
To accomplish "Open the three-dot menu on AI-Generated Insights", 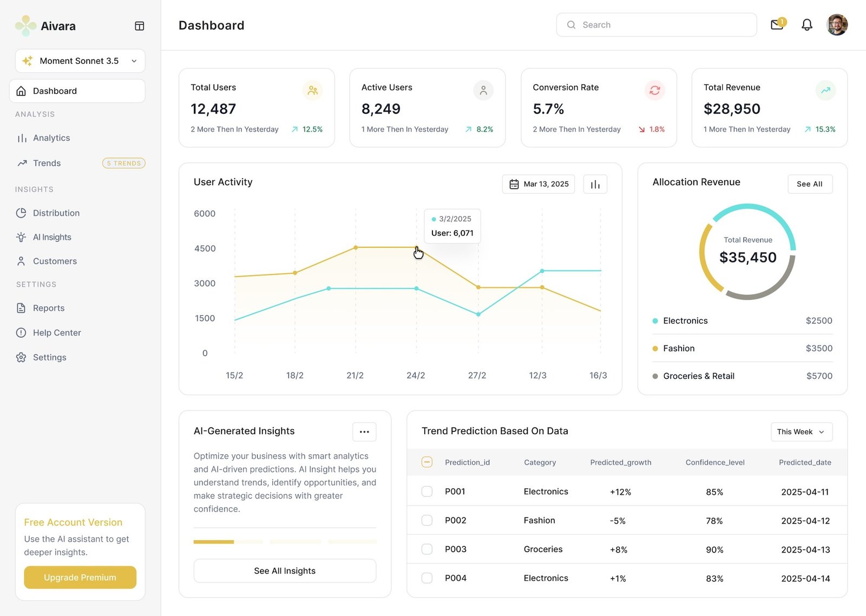I will 364,431.
